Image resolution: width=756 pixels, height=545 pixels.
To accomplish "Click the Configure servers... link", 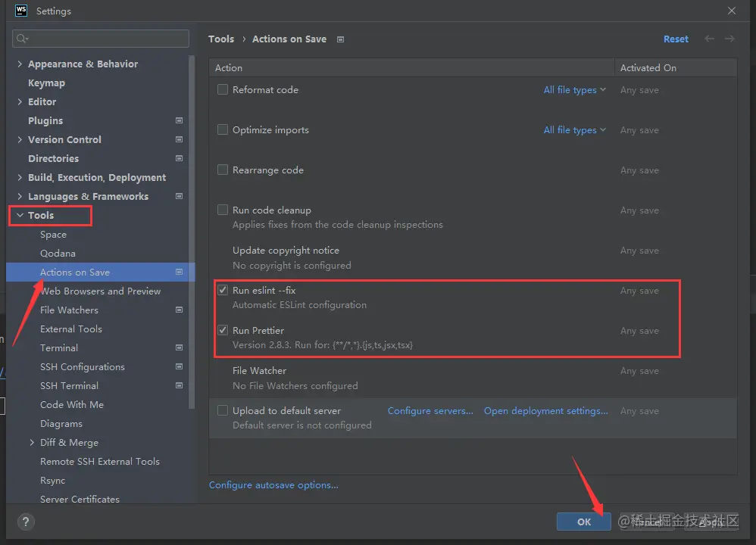I will (430, 410).
